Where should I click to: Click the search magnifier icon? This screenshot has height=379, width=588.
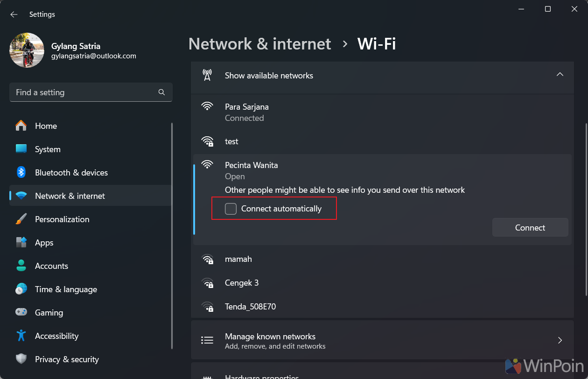pyautogui.click(x=161, y=92)
